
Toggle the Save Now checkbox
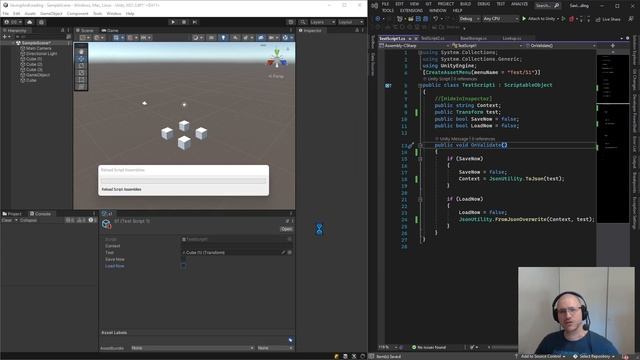click(x=184, y=259)
